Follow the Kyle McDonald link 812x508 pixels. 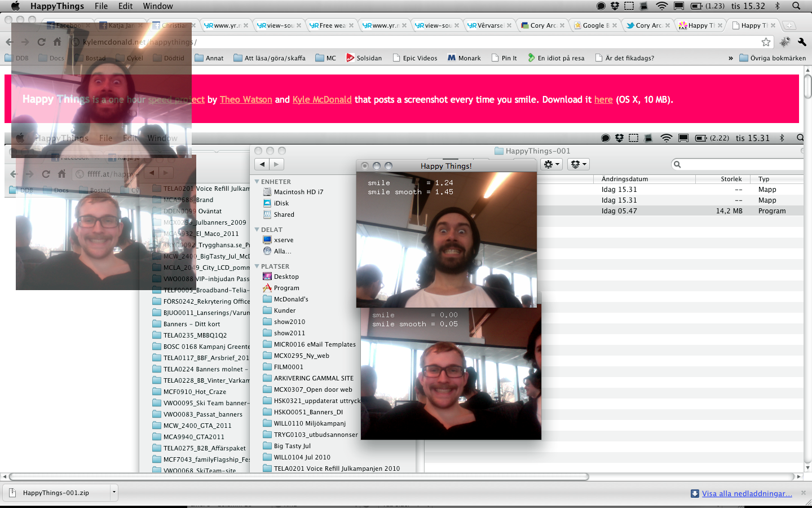pyautogui.click(x=322, y=99)
